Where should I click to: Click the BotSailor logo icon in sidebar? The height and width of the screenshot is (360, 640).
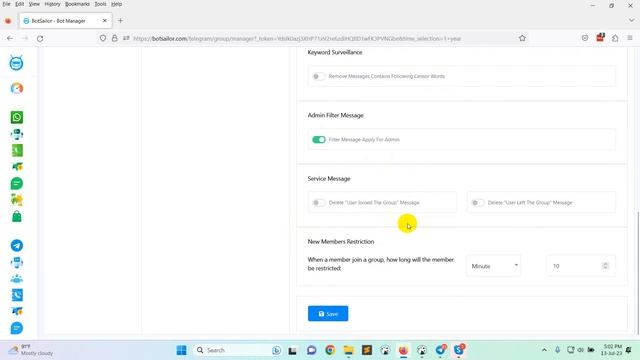pos(16,63)
